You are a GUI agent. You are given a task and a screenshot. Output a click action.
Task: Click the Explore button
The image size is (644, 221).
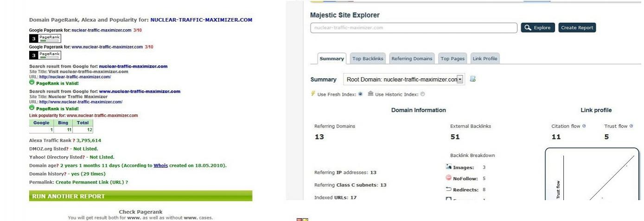[x=538, y=28]
